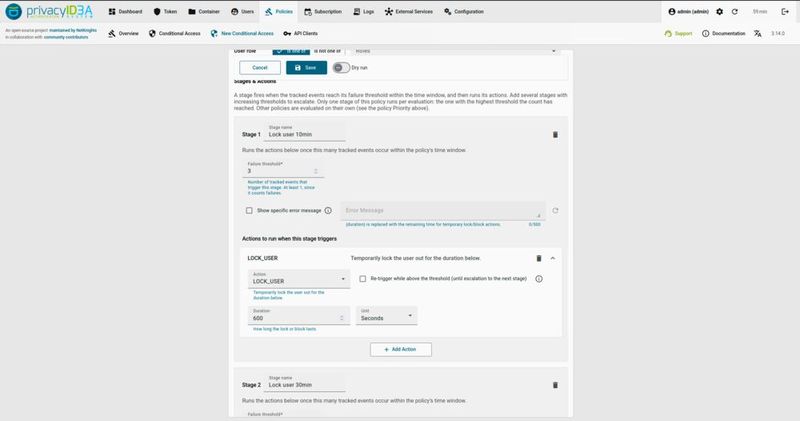Delete Stage 1 with trash icon
Viewport: 800px width, 421px height.
555,135
